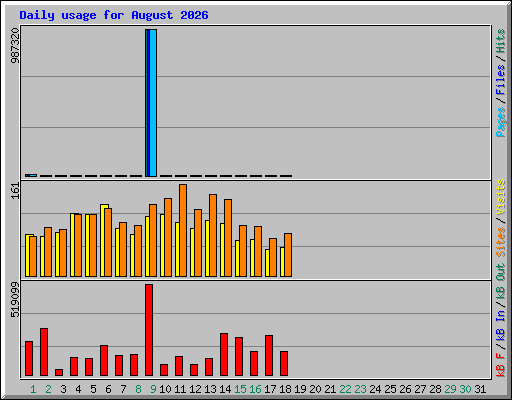Image resolution: width=512 pixels, height=400 pixels.
Task: Click the middle axis value 161
Action: 15,191
